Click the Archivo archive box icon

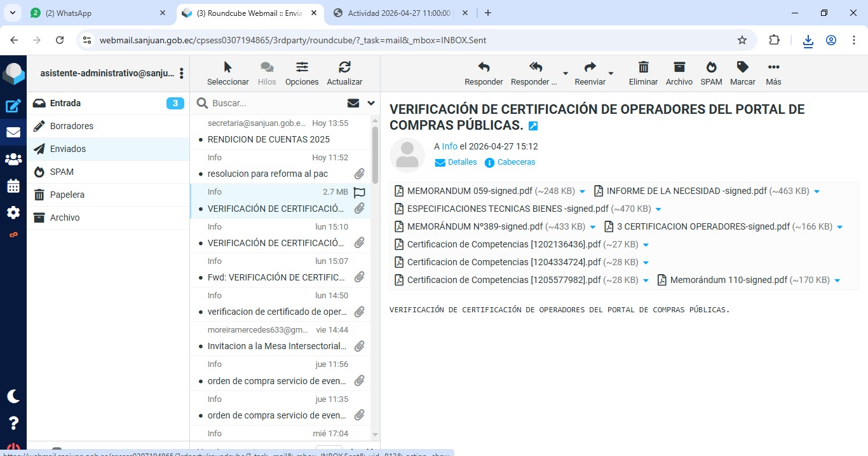pos(679,67)
